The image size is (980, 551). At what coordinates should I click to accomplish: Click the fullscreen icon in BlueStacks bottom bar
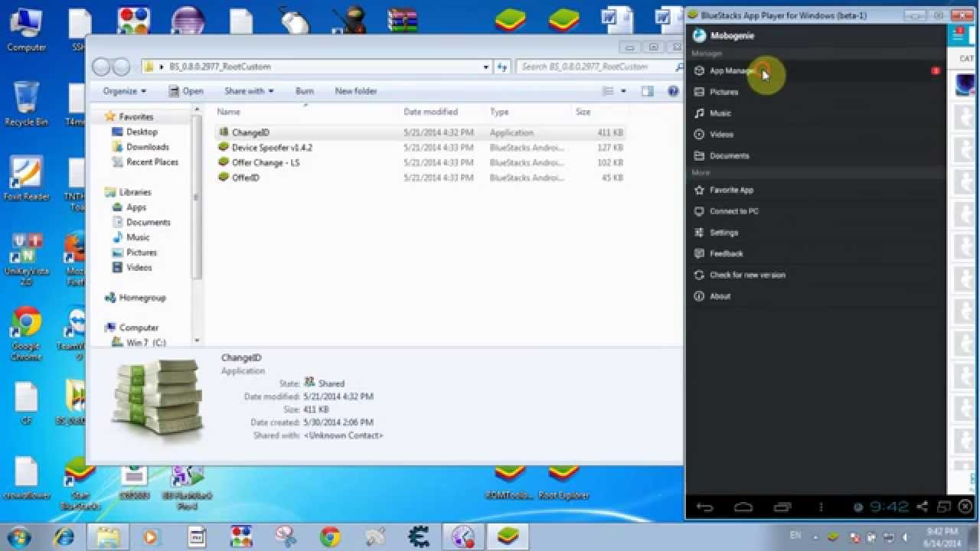tap(944, 507)
